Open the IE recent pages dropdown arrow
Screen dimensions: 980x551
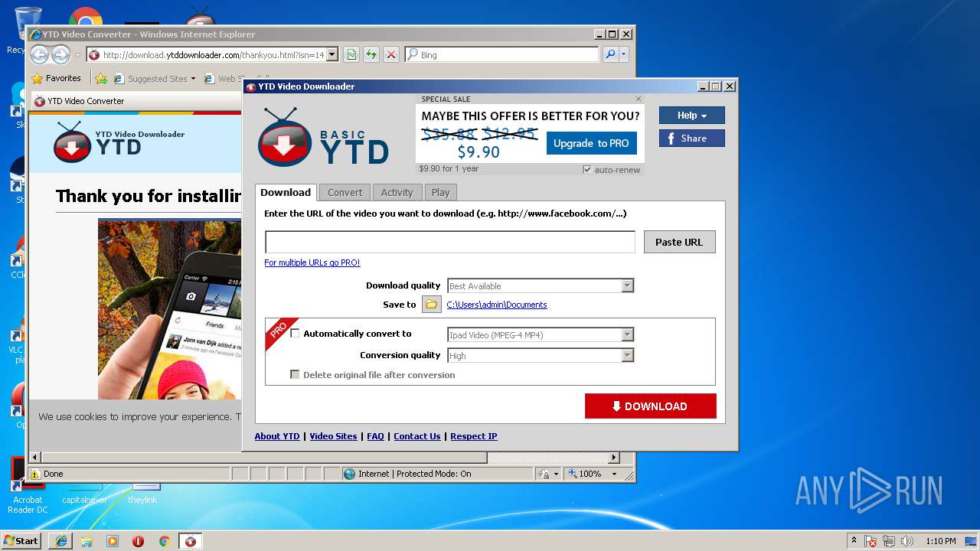[77, 55]
